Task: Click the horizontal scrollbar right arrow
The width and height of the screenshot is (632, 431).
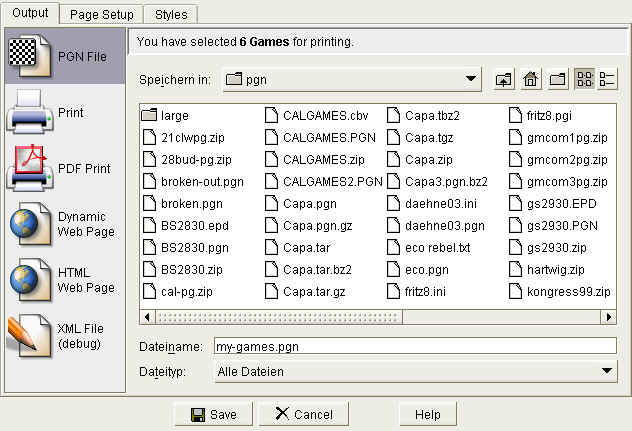Action: tap(608, 317)
